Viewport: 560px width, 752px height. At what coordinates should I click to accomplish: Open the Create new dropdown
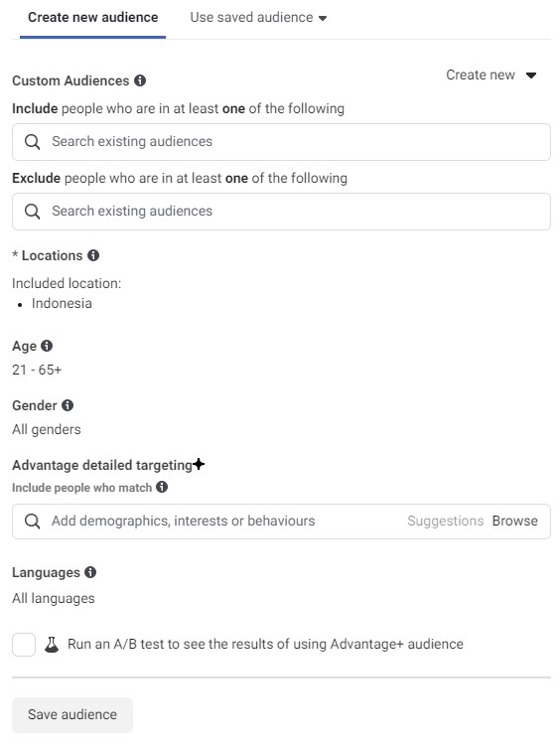tap(490, 75)
